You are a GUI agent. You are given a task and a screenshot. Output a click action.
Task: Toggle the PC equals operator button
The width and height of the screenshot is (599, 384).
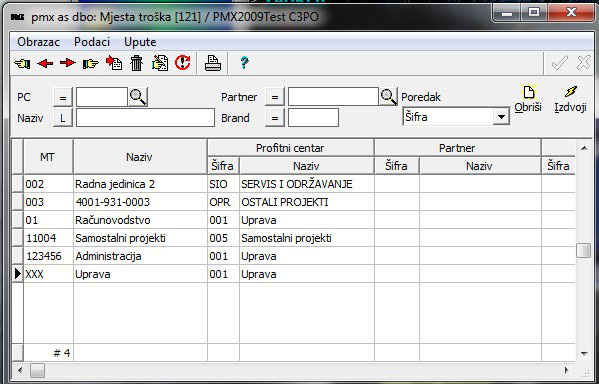tap(63, 97)
